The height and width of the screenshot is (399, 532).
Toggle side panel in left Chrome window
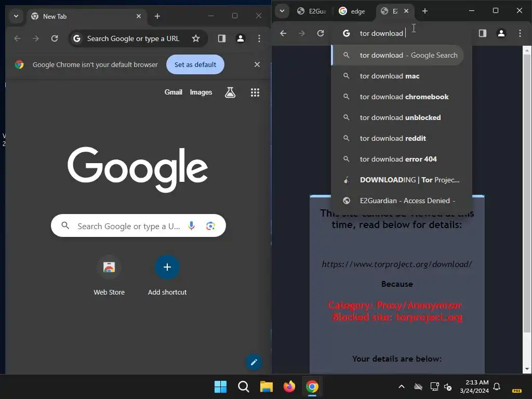pos(222,38)
